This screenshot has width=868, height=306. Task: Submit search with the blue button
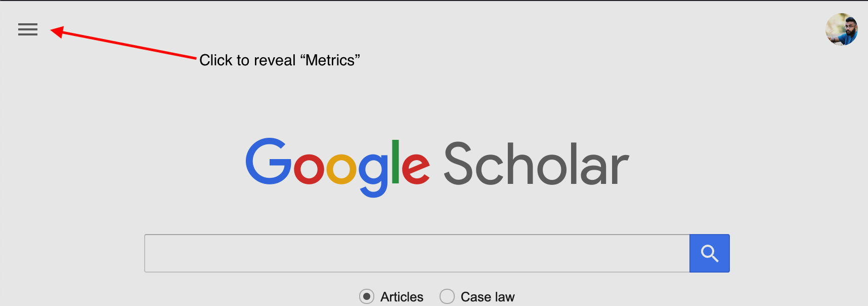pyautogui.click(x=709, y=253)
